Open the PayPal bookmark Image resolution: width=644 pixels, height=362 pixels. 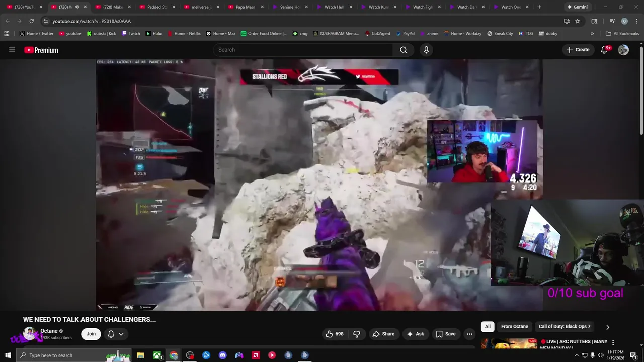pyautogui.click(x=405, y=34)
